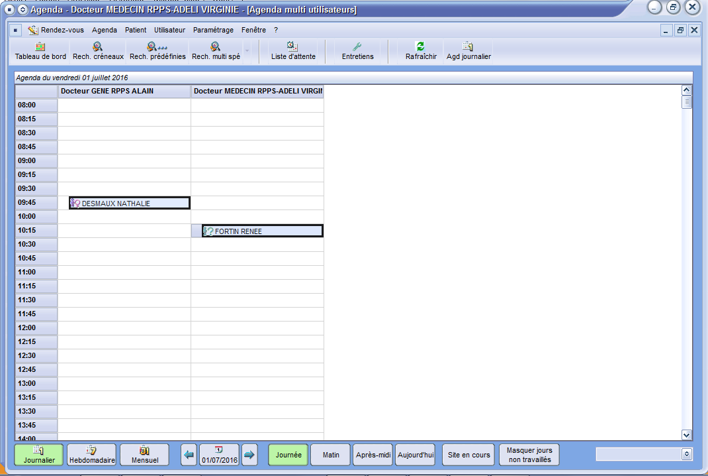
Task: Open the 01/07/2016 date picker
Action: 219,455
